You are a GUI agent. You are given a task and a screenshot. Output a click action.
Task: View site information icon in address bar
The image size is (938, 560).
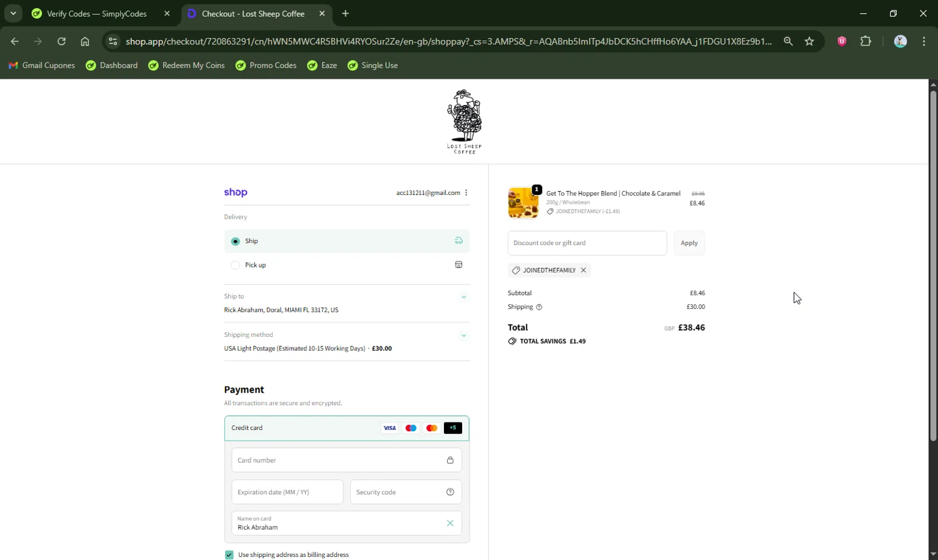tap(113, 41)
